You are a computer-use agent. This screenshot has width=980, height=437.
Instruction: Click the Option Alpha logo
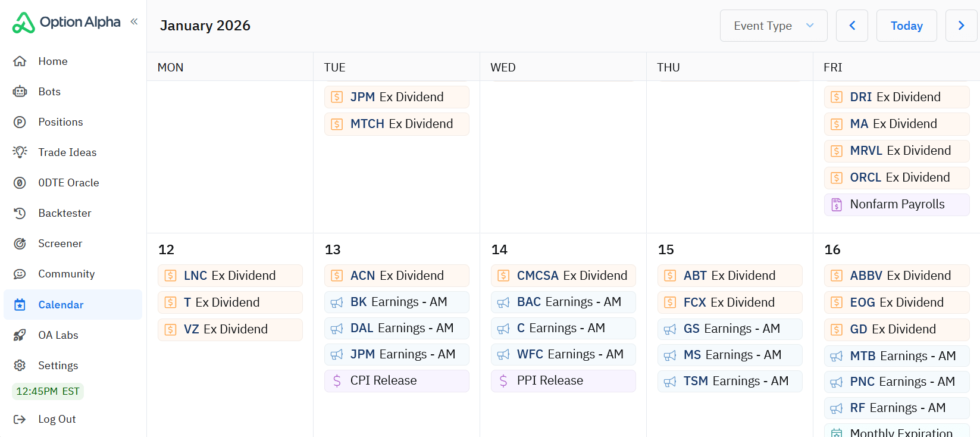point(66,23)
